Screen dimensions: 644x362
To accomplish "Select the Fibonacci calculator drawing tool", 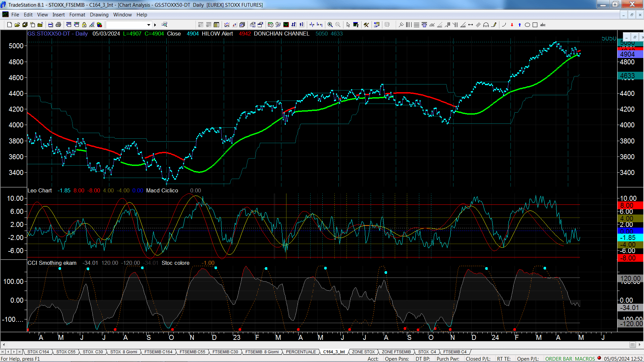I will [424, 25].
